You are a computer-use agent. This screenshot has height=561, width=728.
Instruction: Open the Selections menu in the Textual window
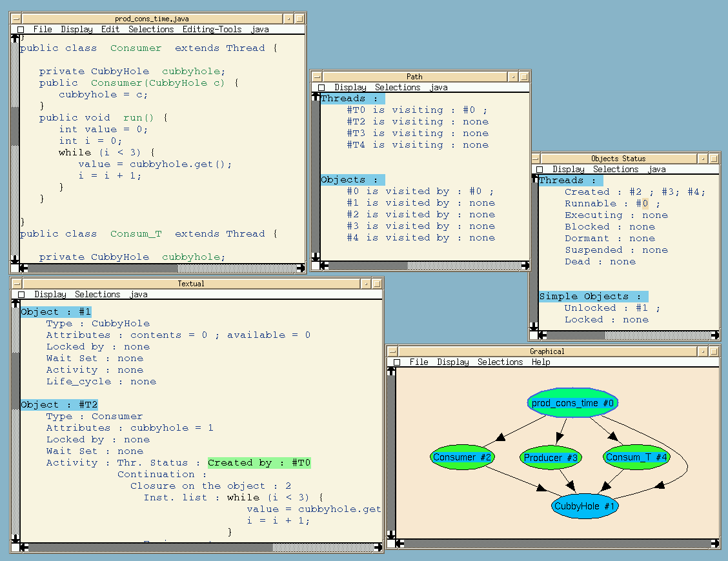click(97, 294)
